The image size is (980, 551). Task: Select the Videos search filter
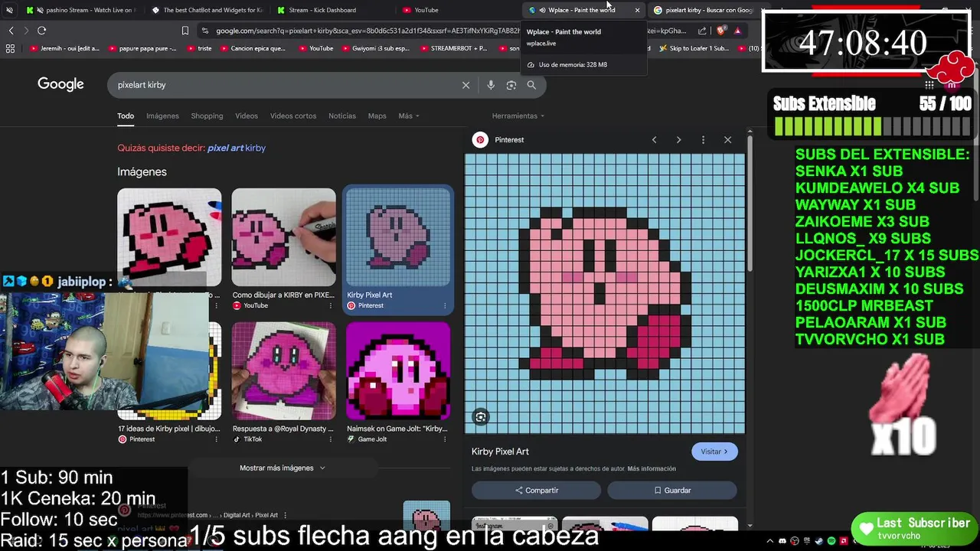pos(247,116)
